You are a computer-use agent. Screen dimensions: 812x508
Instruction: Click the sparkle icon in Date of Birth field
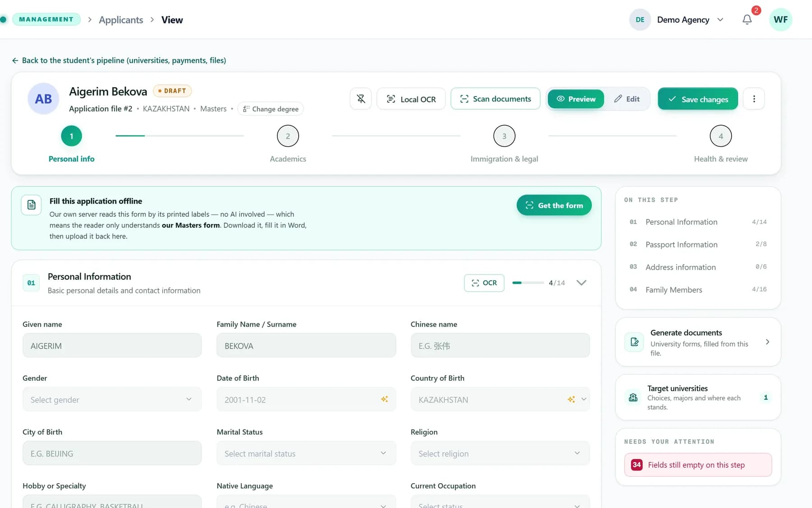[384, 399]
